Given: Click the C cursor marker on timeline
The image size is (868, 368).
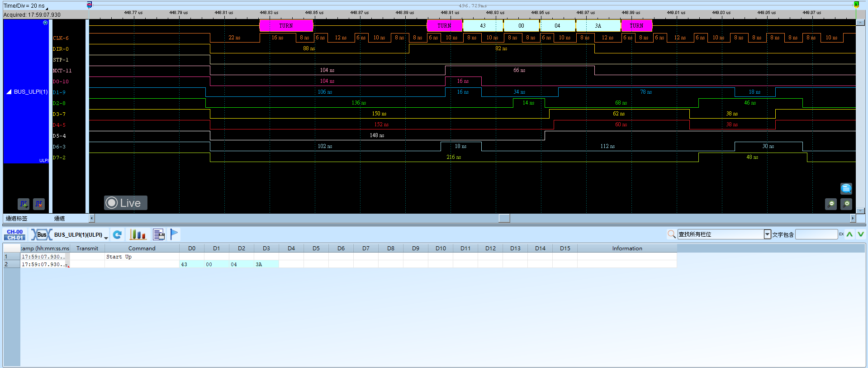Looking at the screenshot, I should point(89,5).
